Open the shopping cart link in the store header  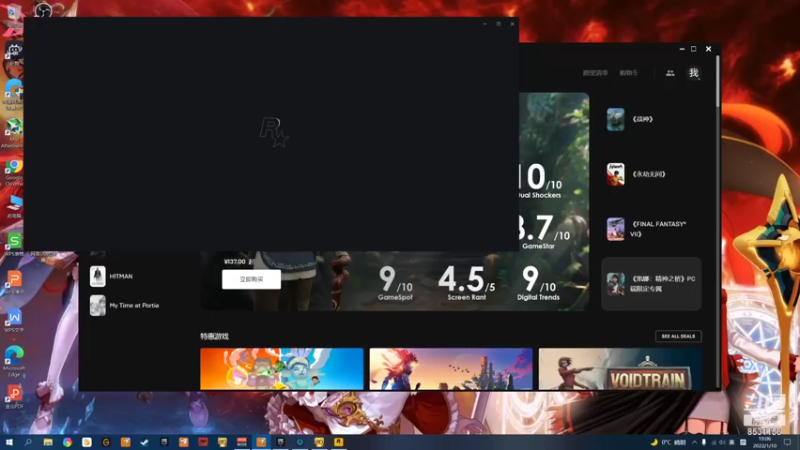point(629,73)
